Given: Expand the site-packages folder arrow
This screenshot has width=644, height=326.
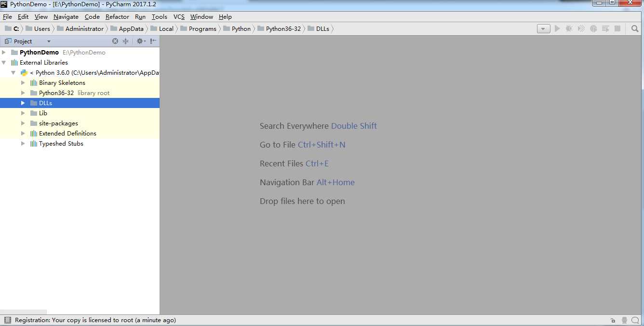Looking at the screenshot, I should click(23, 123).
